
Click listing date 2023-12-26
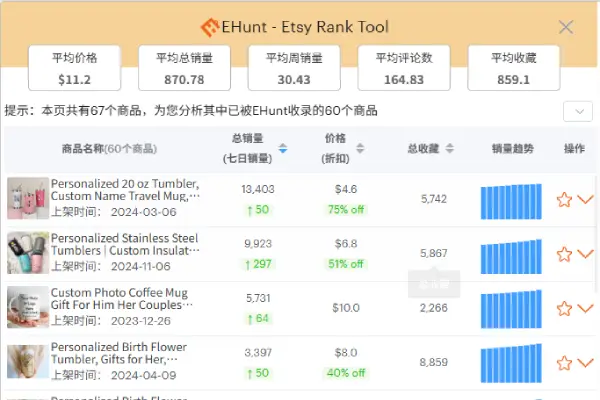tap(141, 321)
